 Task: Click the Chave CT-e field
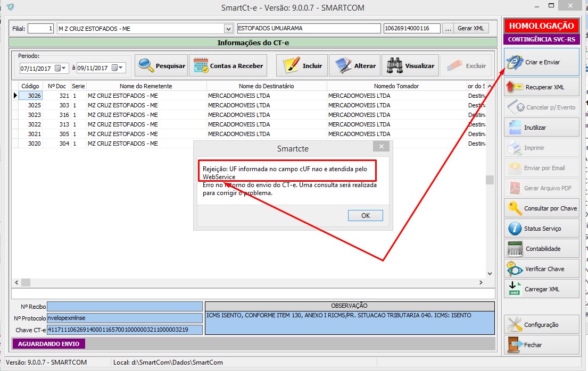pos(125,330)
